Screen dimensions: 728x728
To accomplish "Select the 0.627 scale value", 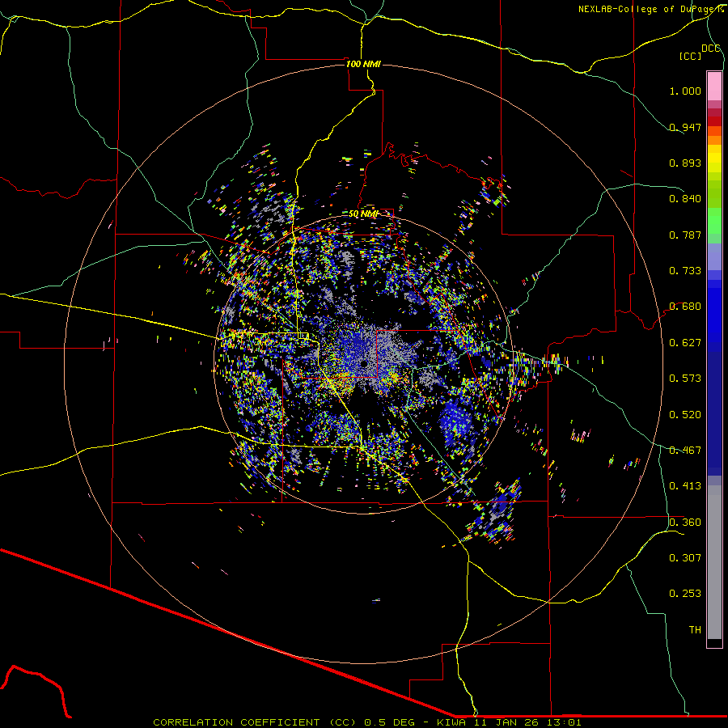I will point(685,343).
